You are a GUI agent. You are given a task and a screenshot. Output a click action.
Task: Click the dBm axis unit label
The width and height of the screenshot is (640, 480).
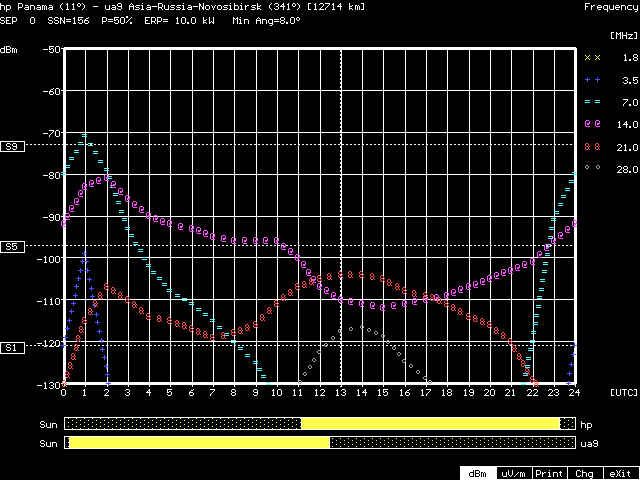pyautogui.click(x=9, y=51)
